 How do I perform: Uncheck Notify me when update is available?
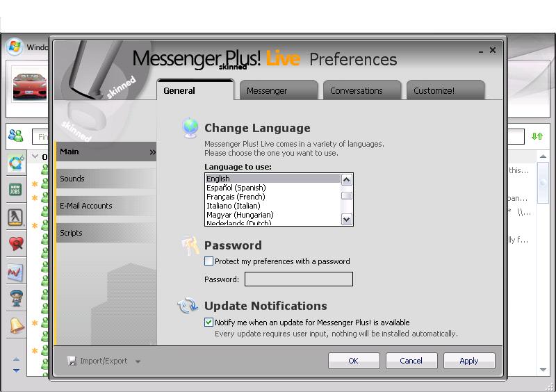point(209,322)
